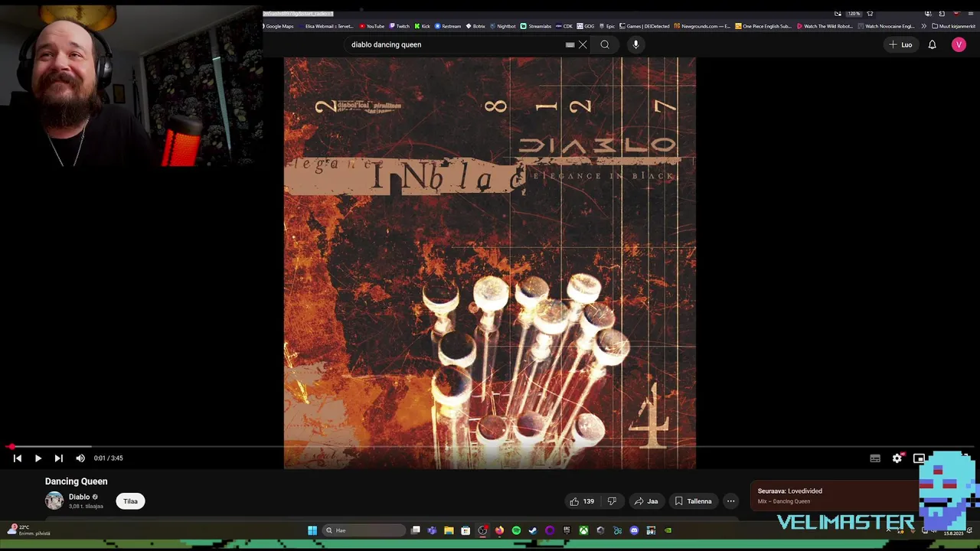
Task: Open the Botrix bookmark
Action: [475, 26]
